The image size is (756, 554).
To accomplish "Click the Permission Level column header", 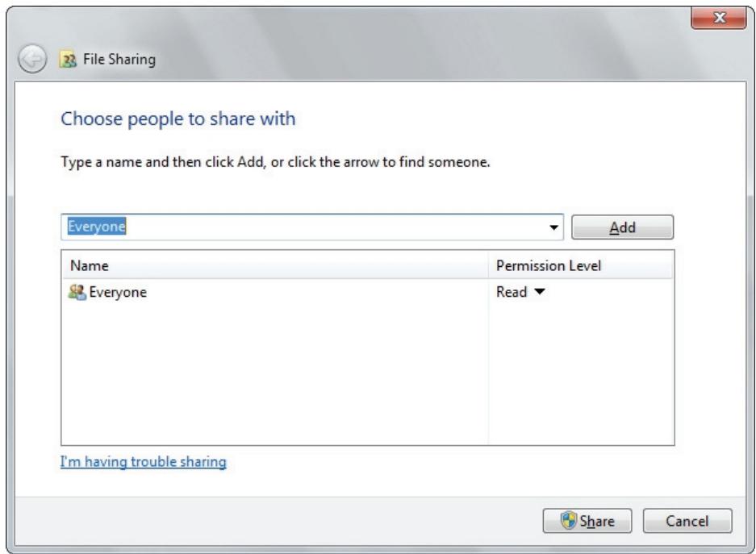I will (580, 265).
